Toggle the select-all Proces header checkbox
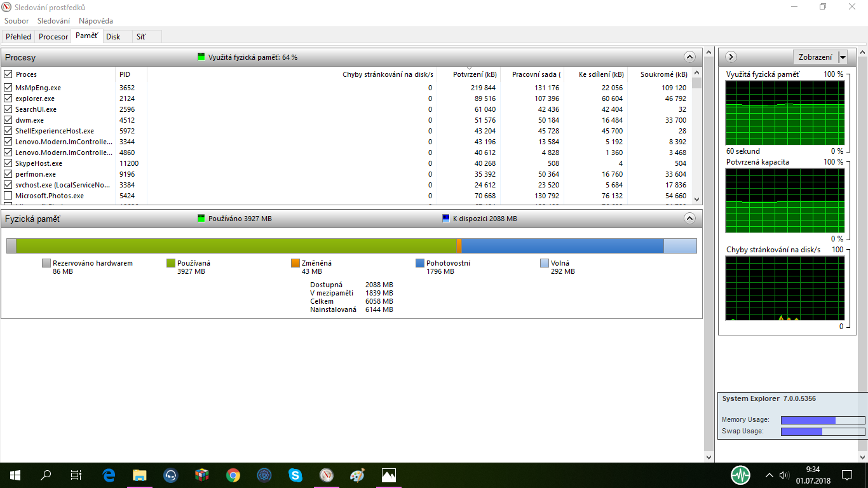Image resolution: width=868 pixels, height=488 pixels. [x=8, y=74]
